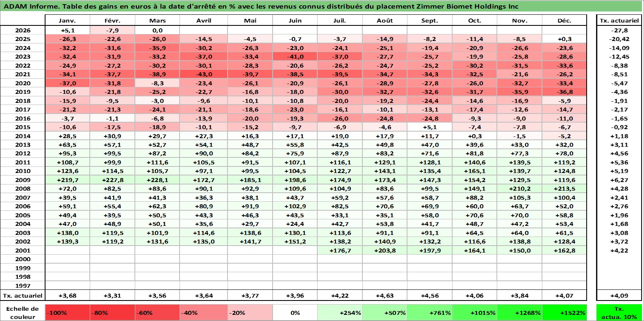The image size is (644, 321).
Task: Click the 0% white scale swatch
Action: 295,313
